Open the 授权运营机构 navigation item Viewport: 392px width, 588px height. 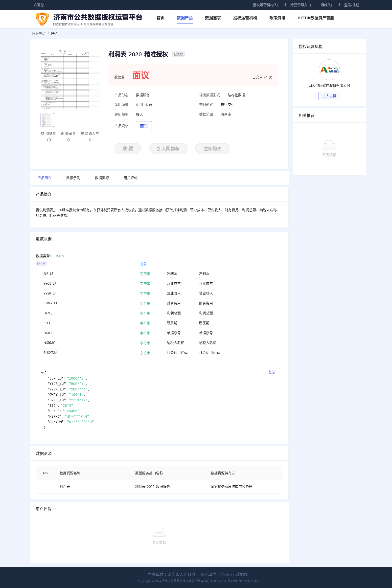point(245,18)
